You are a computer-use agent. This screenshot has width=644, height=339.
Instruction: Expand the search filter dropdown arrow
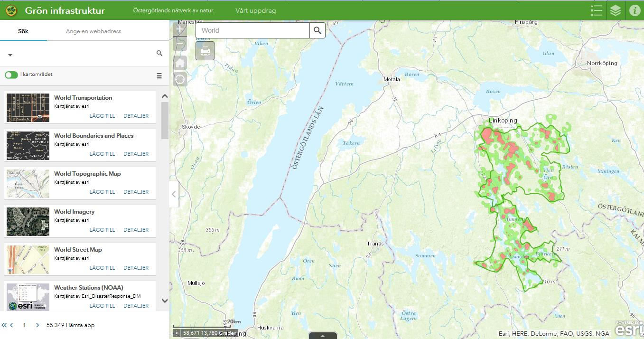(10, 55)
